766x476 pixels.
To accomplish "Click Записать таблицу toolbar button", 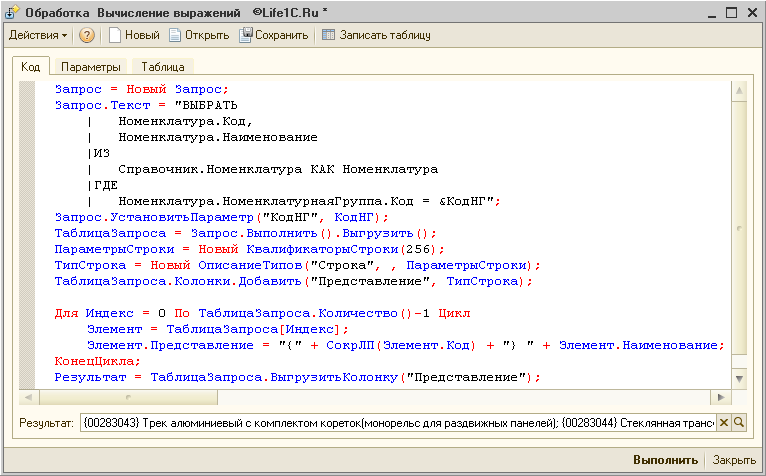I will (x=376, y=35).
